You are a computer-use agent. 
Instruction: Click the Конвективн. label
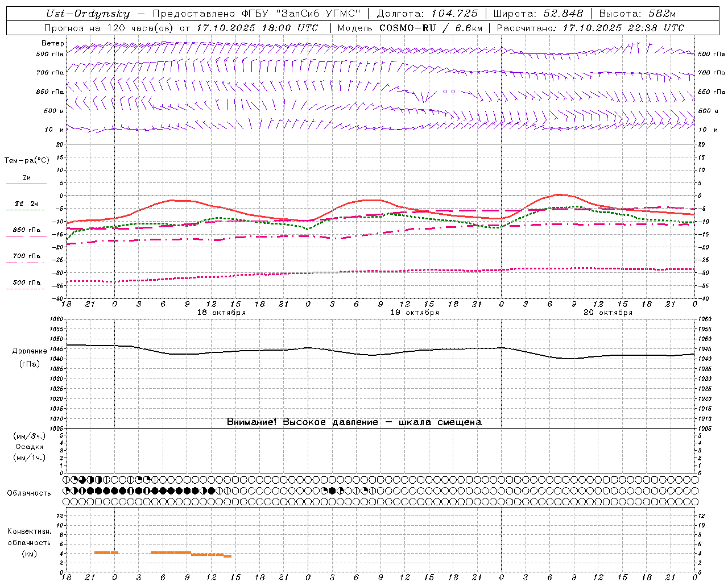coord(30,531)
